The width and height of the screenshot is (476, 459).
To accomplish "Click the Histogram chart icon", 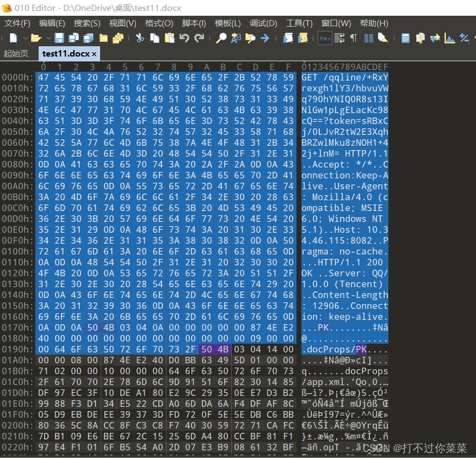I will 449,38.
